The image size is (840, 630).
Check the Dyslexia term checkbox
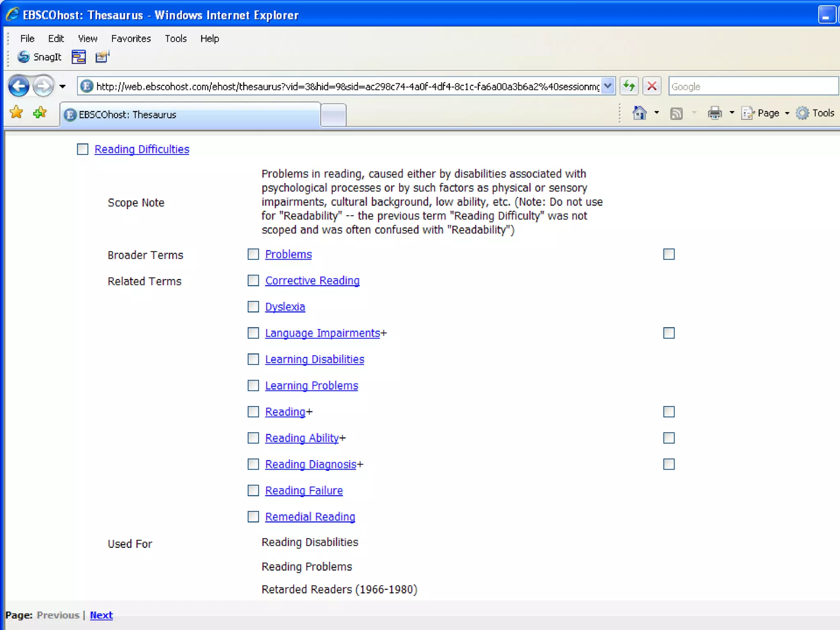[253, 307]
